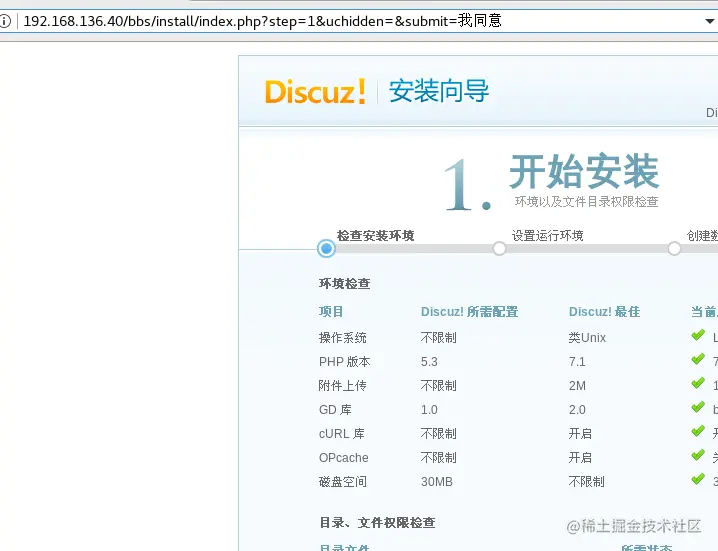
Task: Click the green check mark for 磁盘空间 row
Action: [698, 479]
